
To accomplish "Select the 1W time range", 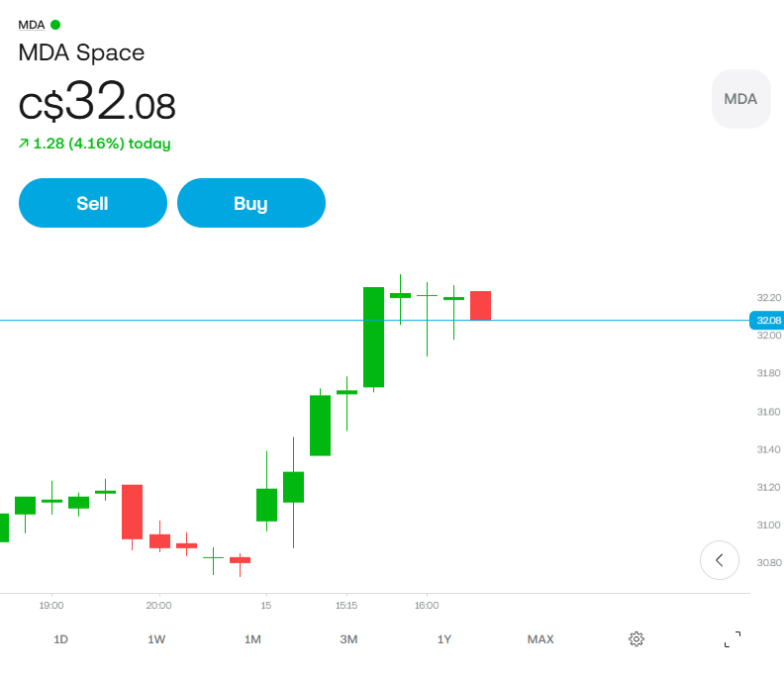I will (156, 639).
